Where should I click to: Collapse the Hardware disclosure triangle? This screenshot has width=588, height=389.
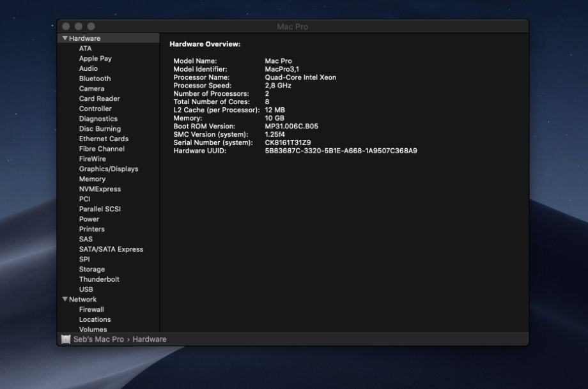click(65, 38)
